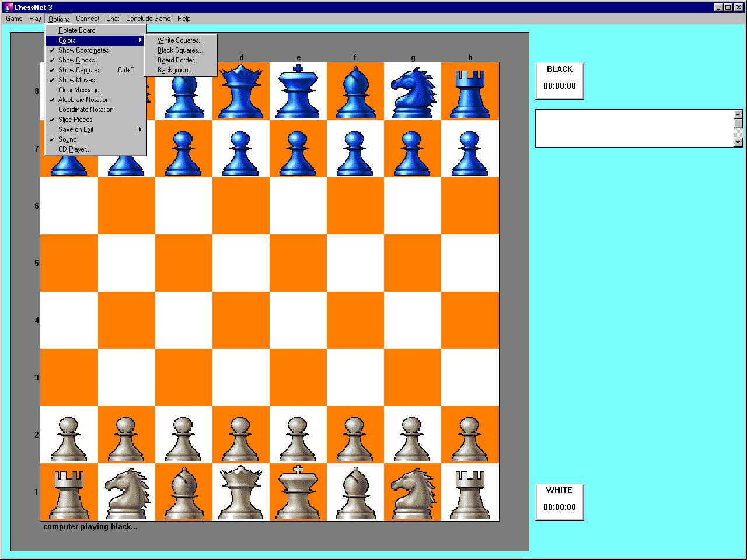Expand the Colors submenu
This screenshot has height=560, width=747.
(96, 40)
